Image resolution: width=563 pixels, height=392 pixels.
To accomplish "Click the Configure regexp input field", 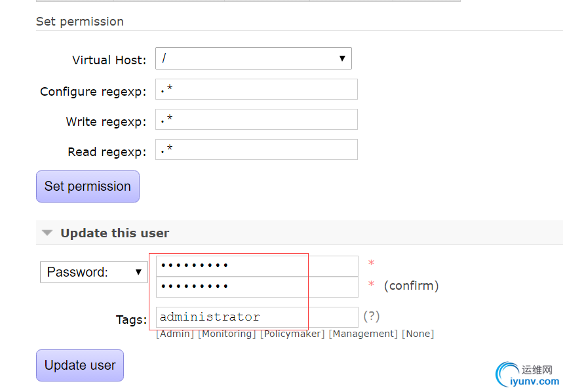I will tap(256, 89).
